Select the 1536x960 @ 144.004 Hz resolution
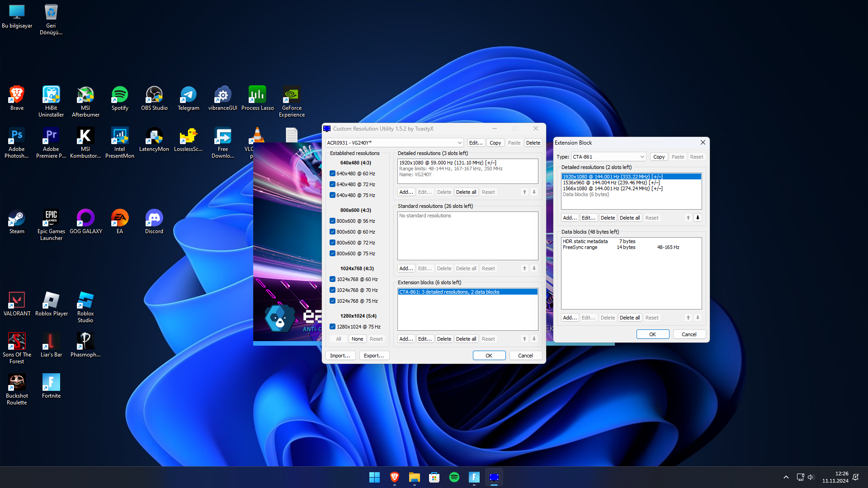The height and width of the screenshot is (488, 868). [x=611, y=183]
